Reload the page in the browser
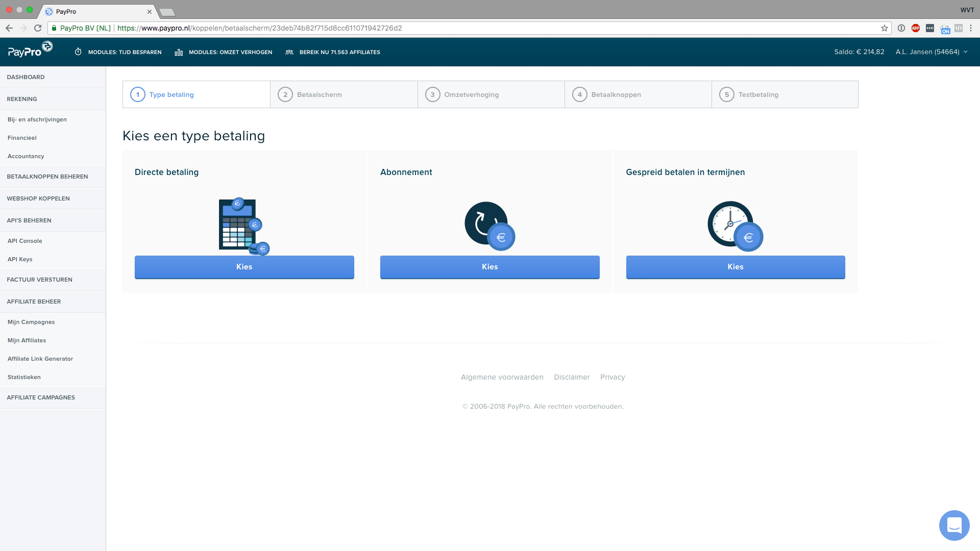The image size is (980, 551). point(38,28)
